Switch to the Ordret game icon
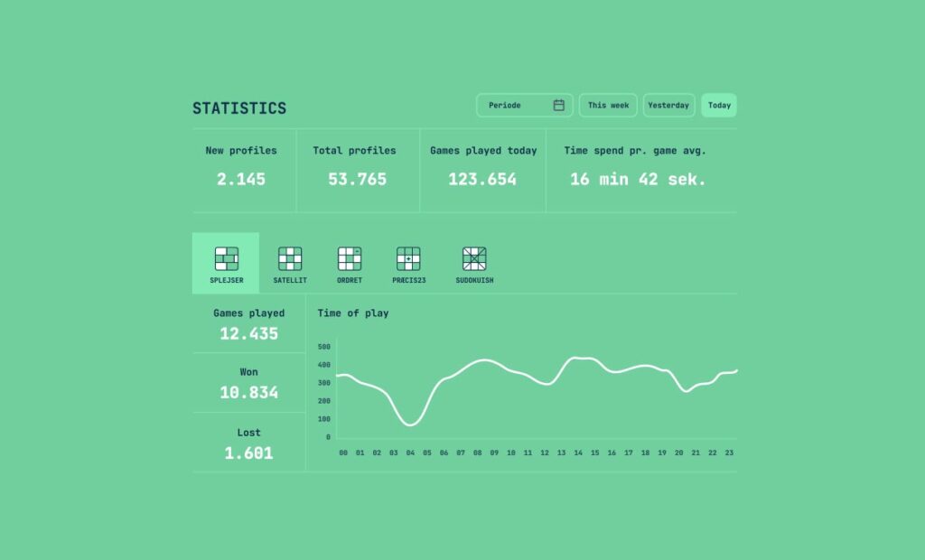Image resolution: width=925 pixels, height=560 pixels. [350, 259]
